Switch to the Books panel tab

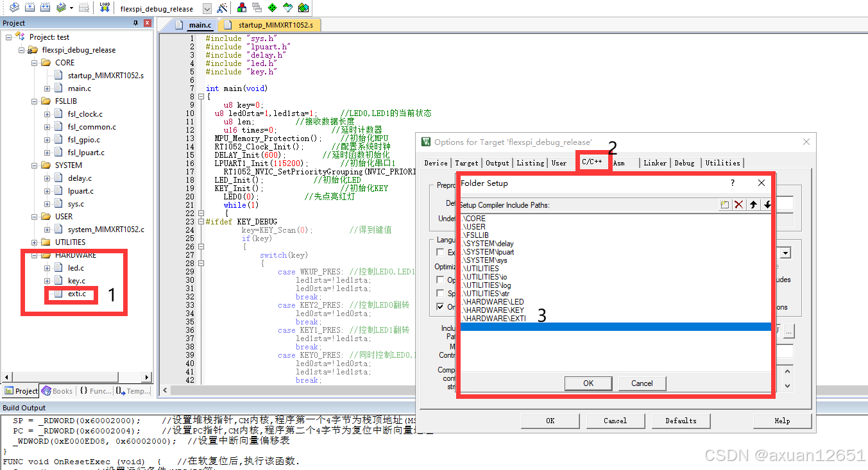(x=56, y=390)
